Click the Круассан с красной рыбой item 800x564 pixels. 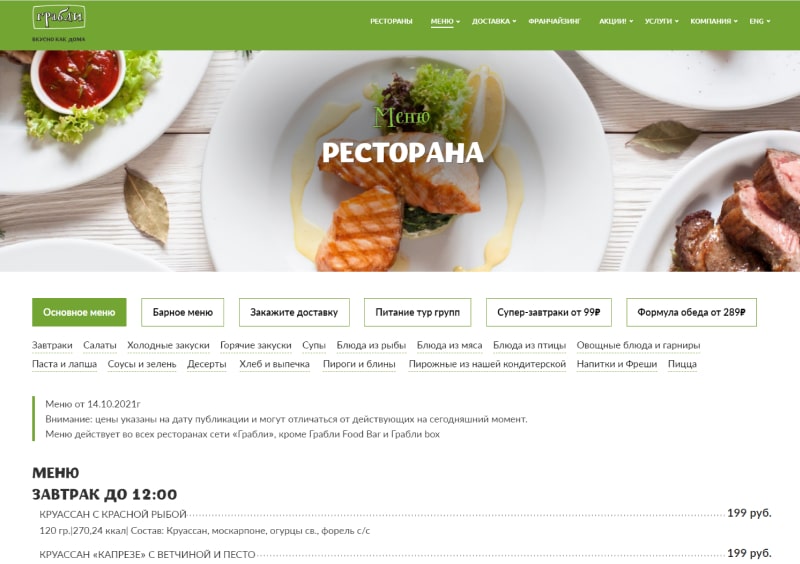tap(113, 514)
